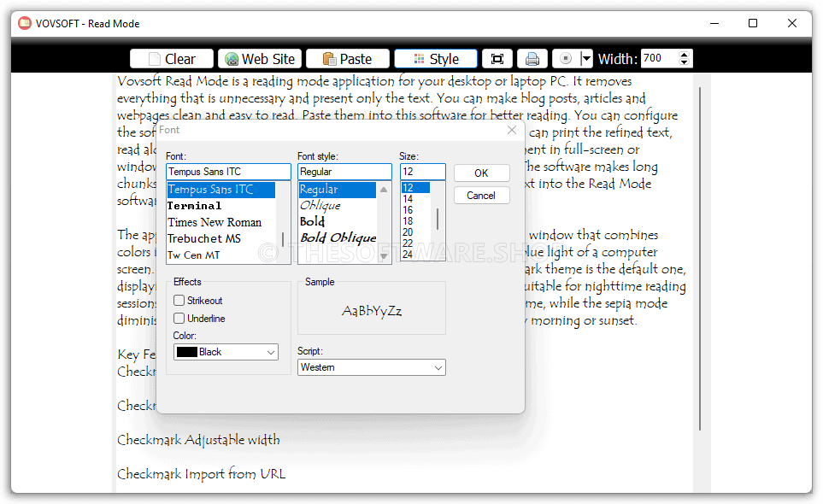Image resolution: width=823 pixels, height=504 pixels.
Task: Click Cancel in Font dialog
Action: click(481, 196)
